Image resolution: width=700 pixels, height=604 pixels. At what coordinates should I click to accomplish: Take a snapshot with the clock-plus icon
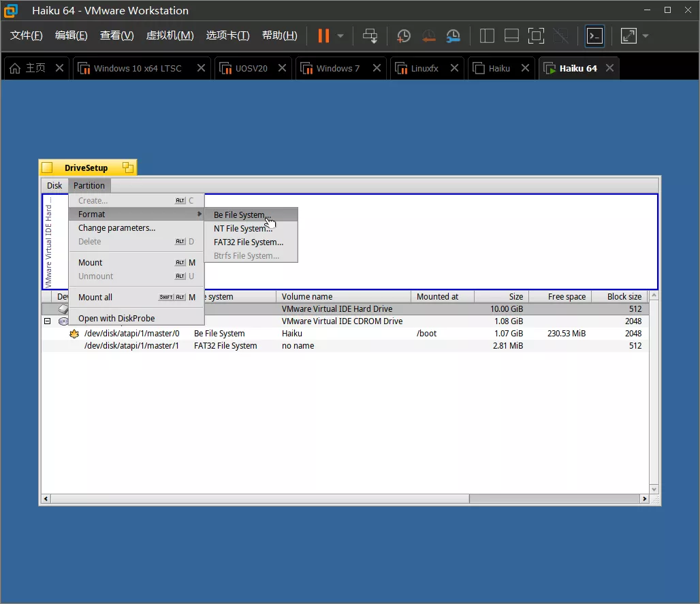[404, 36]
